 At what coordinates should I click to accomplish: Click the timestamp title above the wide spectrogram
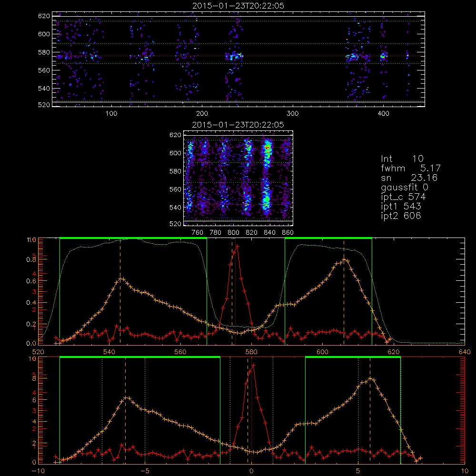coord(238,6)
